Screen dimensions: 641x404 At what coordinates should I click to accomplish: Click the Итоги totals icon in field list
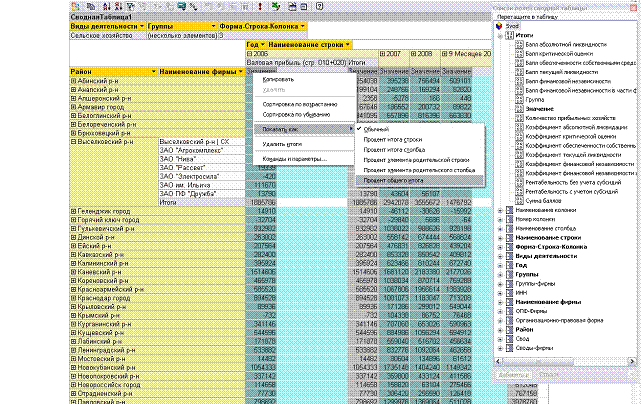coord(509,35)
